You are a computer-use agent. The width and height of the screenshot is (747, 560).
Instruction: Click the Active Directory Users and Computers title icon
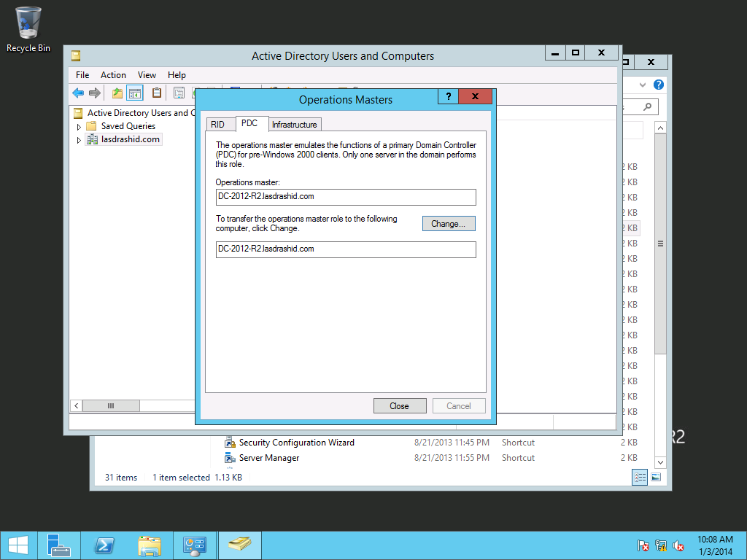(76, 56)
